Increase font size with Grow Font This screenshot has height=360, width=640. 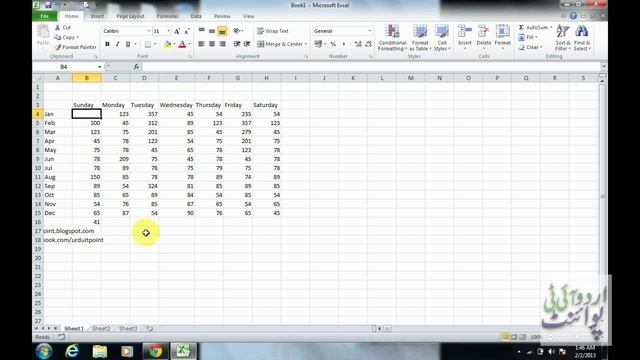pos(177,31)
